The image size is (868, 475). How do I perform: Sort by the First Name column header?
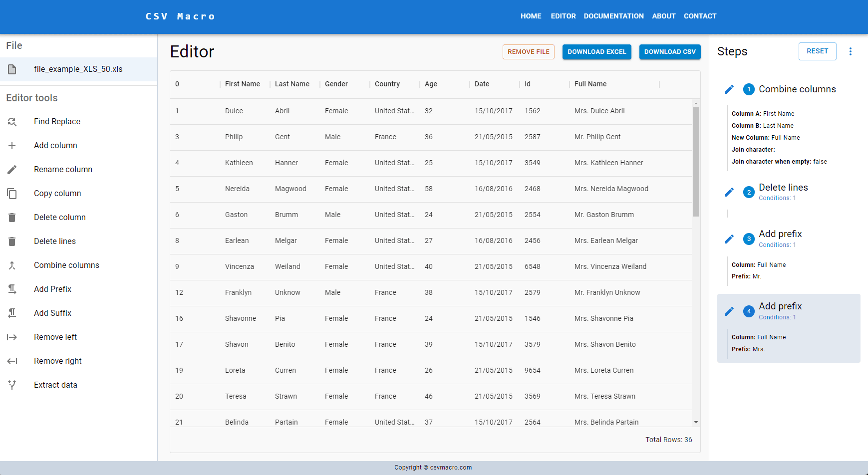(x=243, y=84)
